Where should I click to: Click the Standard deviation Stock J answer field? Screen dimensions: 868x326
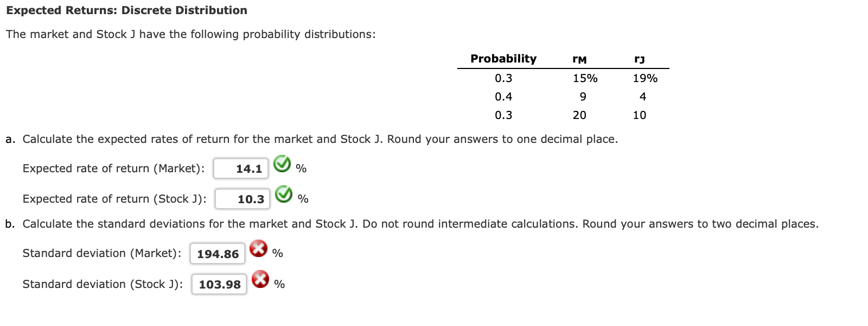[218, 284]
